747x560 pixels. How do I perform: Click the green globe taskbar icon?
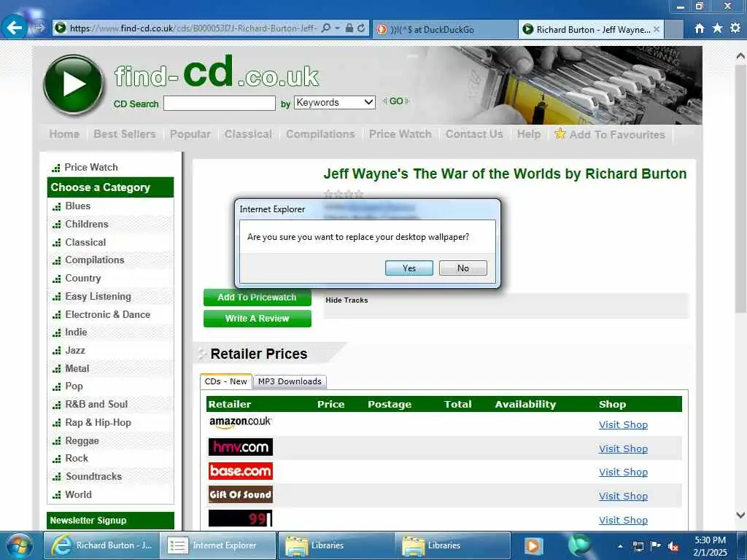[579, 545]
